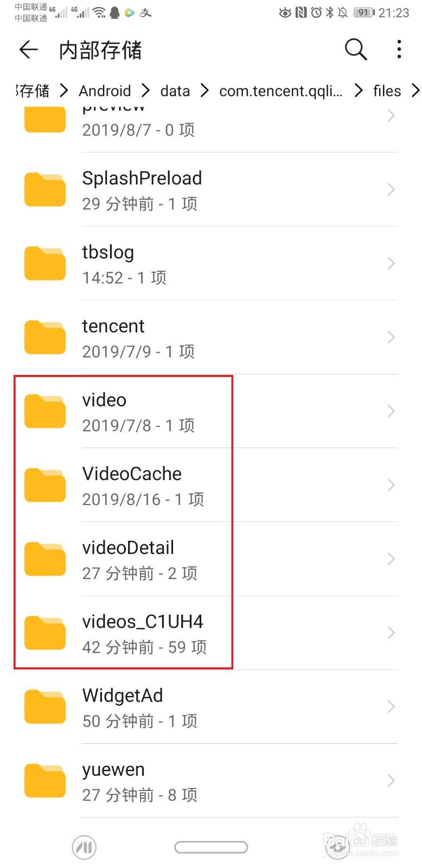Tap the bottom-left navigation bar icon

tap(84, 847)
